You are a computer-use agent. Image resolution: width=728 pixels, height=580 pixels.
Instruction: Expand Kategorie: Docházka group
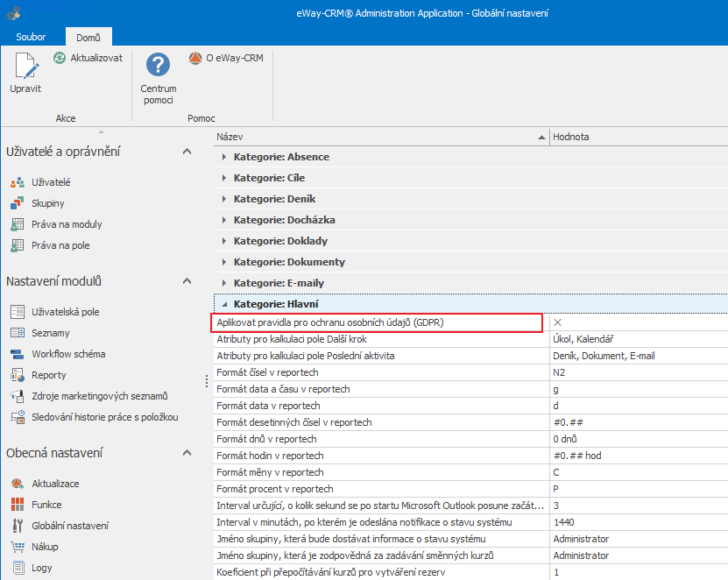(224, 220)
